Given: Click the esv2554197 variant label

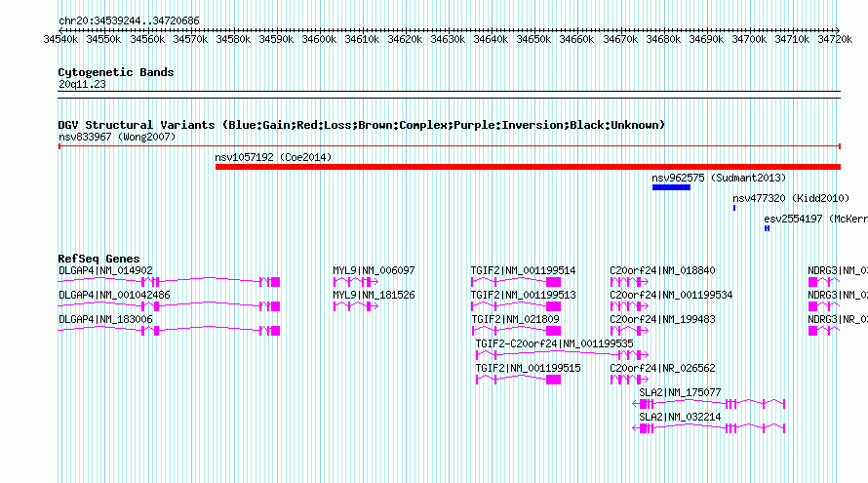Looking at the screenshot, I should 815,219.
